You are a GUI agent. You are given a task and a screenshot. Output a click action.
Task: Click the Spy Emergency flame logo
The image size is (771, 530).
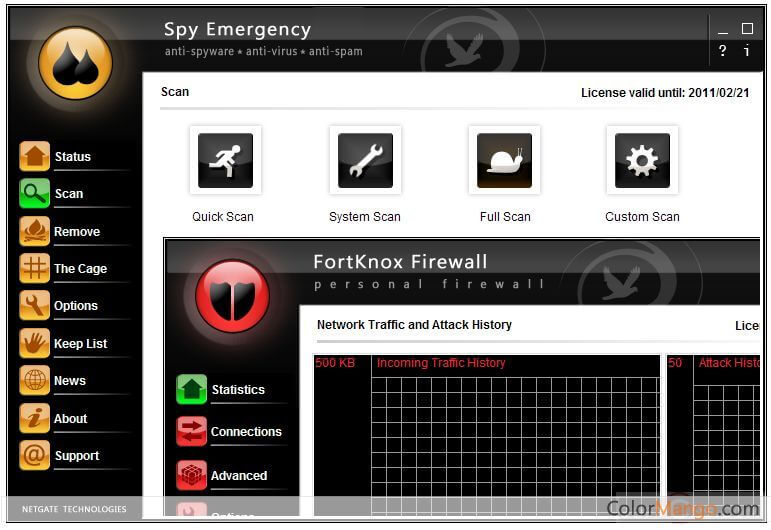coord(75,63)
